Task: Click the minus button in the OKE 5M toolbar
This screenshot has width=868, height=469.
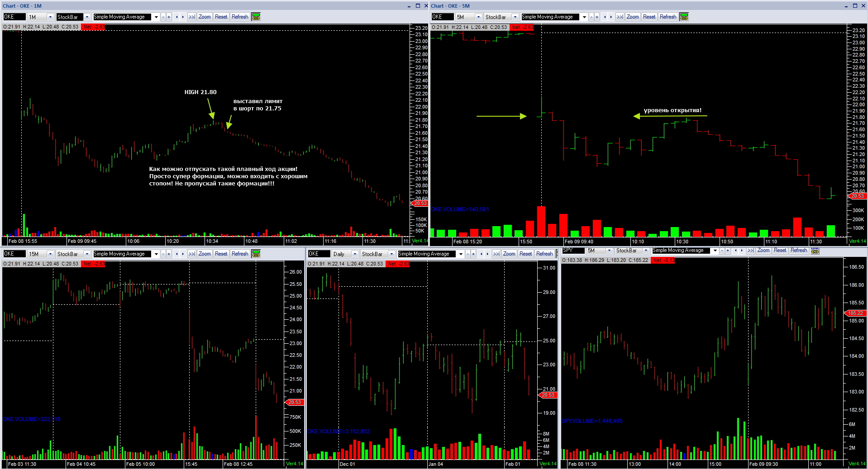Action: (x=591, y=17)
